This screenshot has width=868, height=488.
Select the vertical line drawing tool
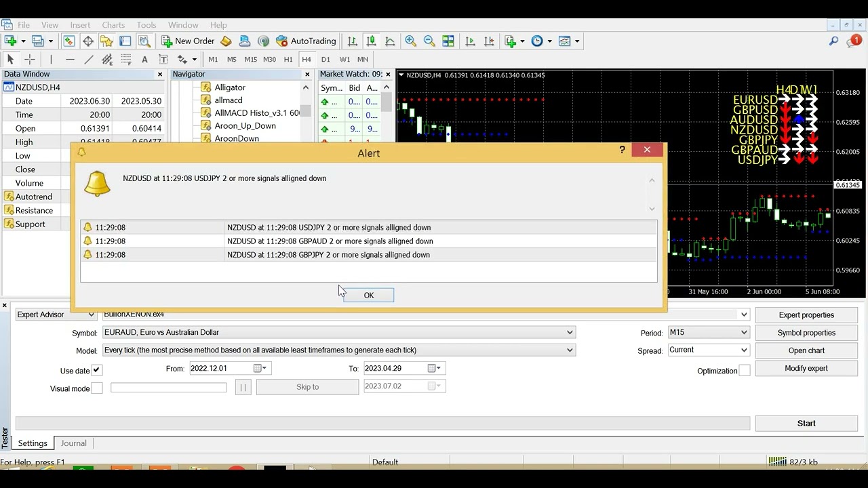tap(51, 60)
